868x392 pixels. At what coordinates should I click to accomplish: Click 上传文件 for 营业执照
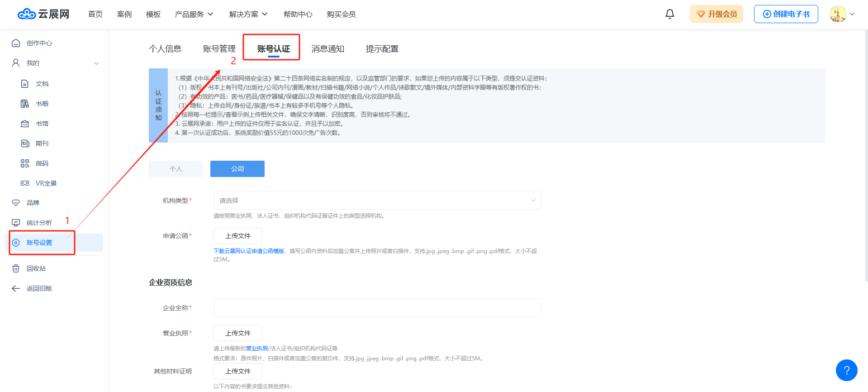(x=237, y=333)
